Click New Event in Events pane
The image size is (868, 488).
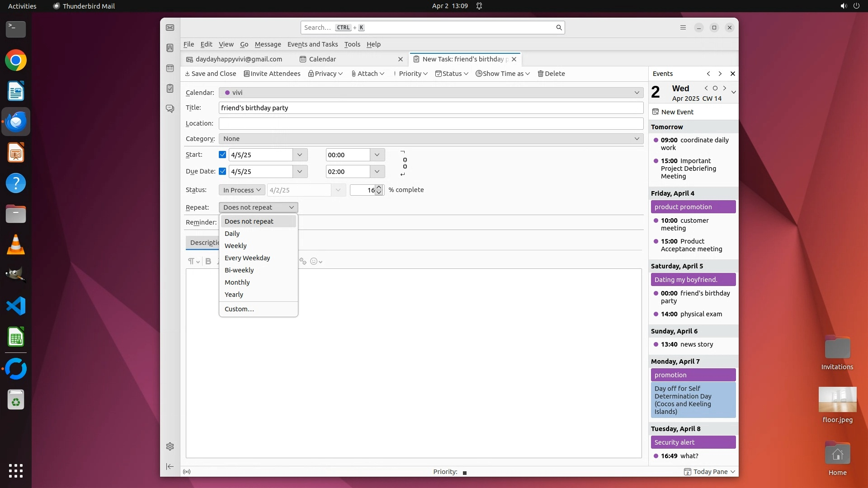tap(673, 112)
